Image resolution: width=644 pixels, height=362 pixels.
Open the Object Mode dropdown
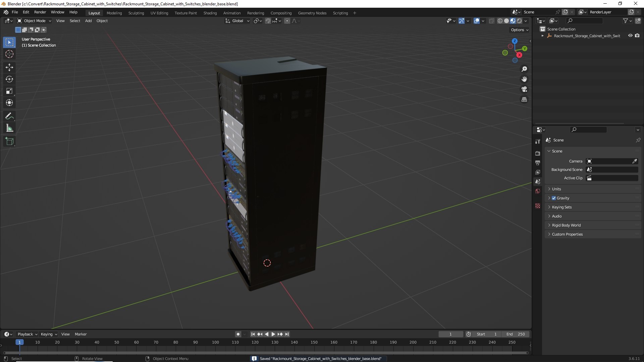pos(34,21)
